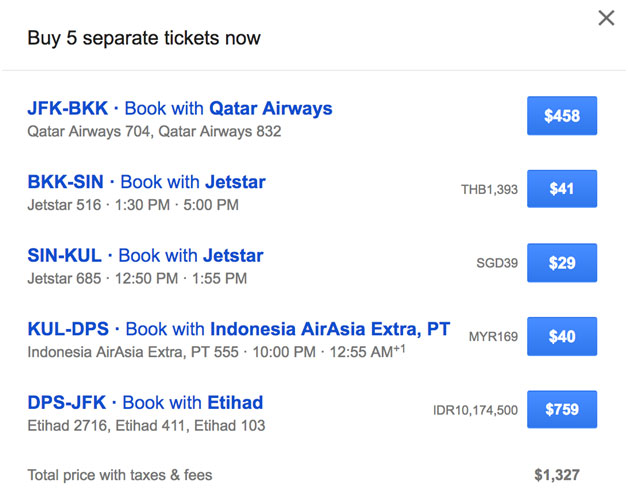
Task: Open DPS-JFK Book with Etihad link
Action: tap(145, 403)
